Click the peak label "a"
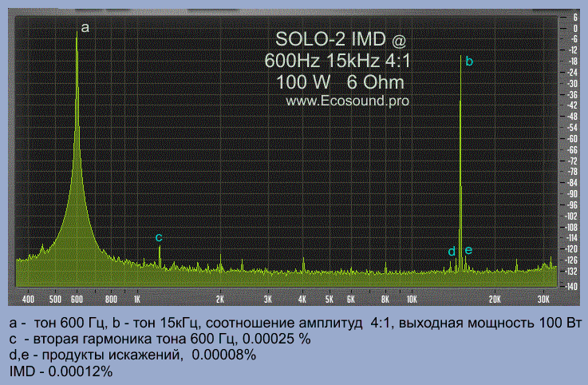588x385 pixels. (x=85, y=27)
